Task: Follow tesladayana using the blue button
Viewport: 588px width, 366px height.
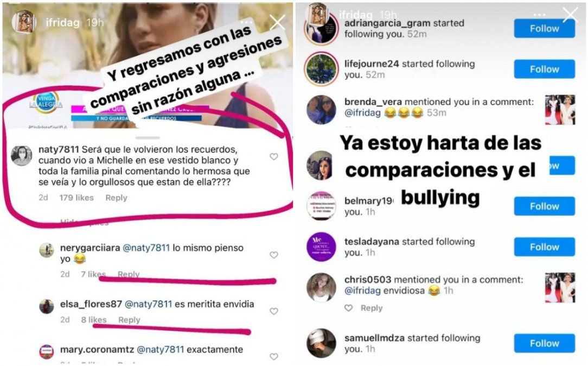Action: click(544, 247)
